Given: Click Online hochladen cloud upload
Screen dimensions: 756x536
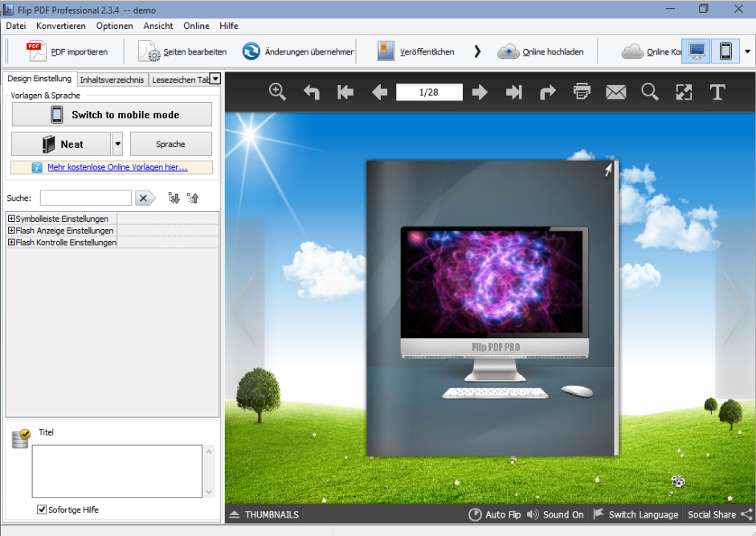Looking at the screenshot, I should pos(541,51).
